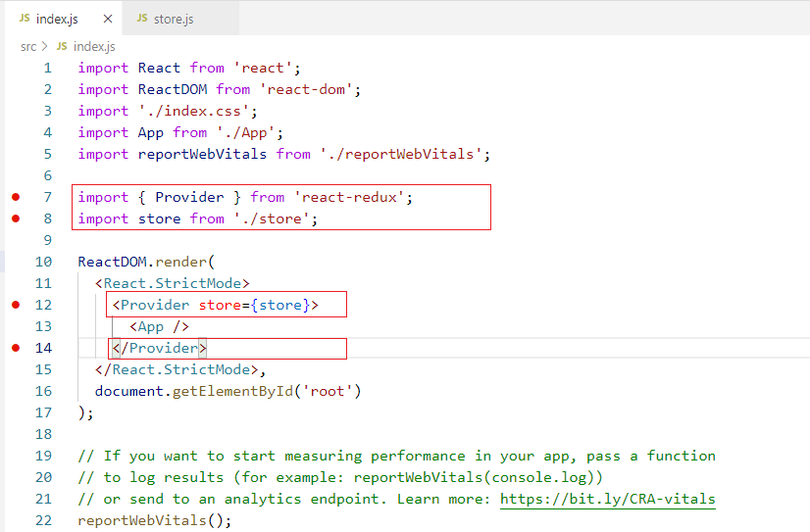This screenshot has height=532, width=810.
Task: Click the closing </Provider> tag
Action: click(x=159, y=348)
